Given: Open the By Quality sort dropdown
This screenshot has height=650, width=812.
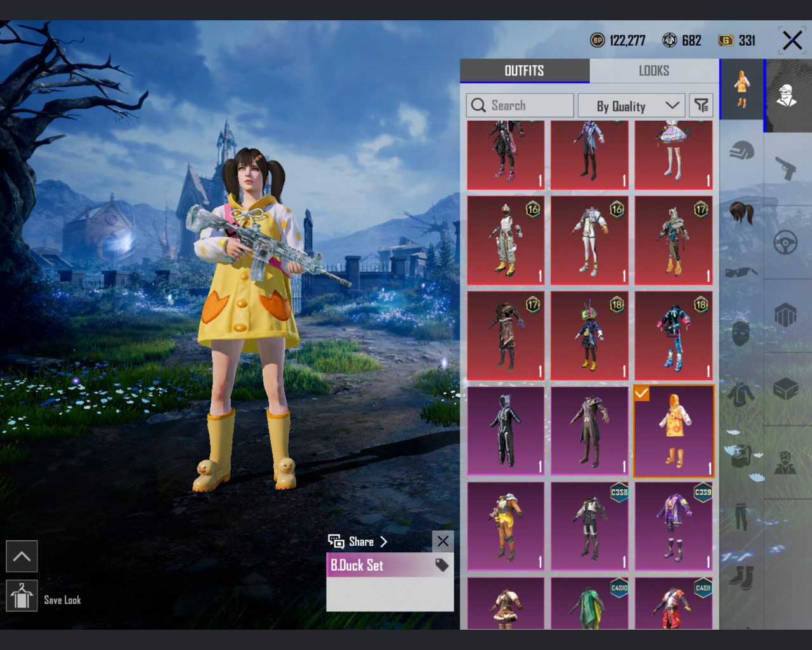Looking at the screenshot, I should [631, 105].
